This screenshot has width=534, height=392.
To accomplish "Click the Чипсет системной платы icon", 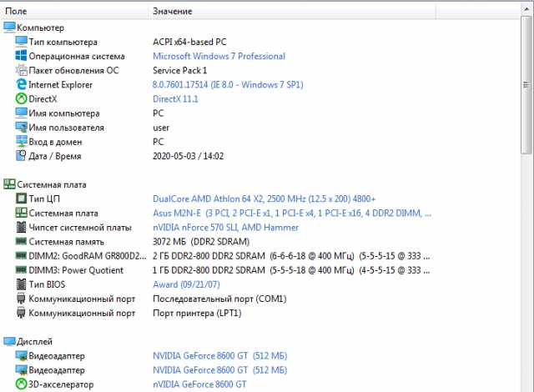I will pos(21,227).
